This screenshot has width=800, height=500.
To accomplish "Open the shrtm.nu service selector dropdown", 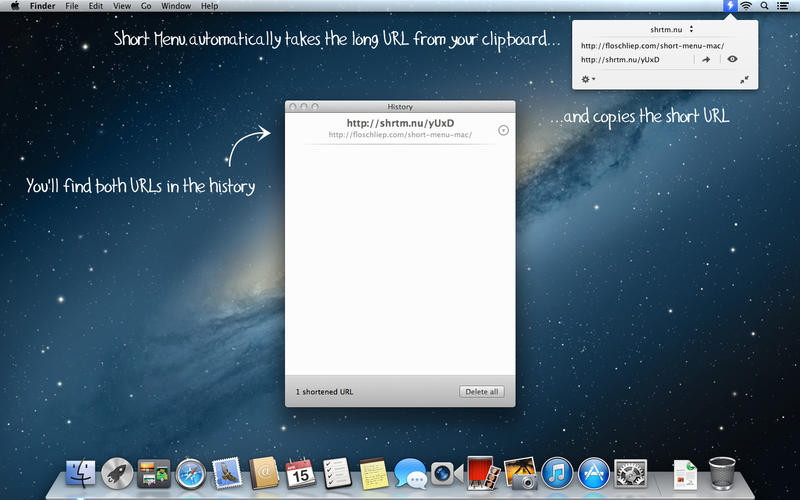I will pos(671,29).
